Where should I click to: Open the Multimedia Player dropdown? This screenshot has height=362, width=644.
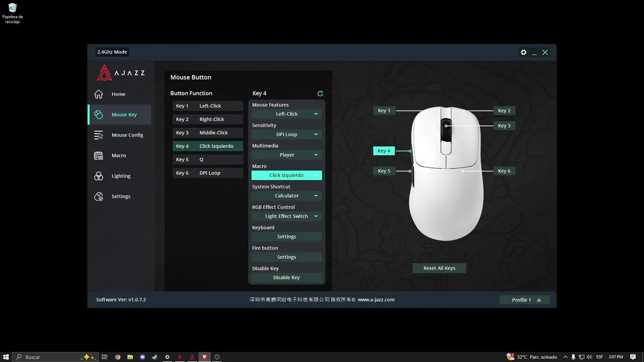(287, 155)
